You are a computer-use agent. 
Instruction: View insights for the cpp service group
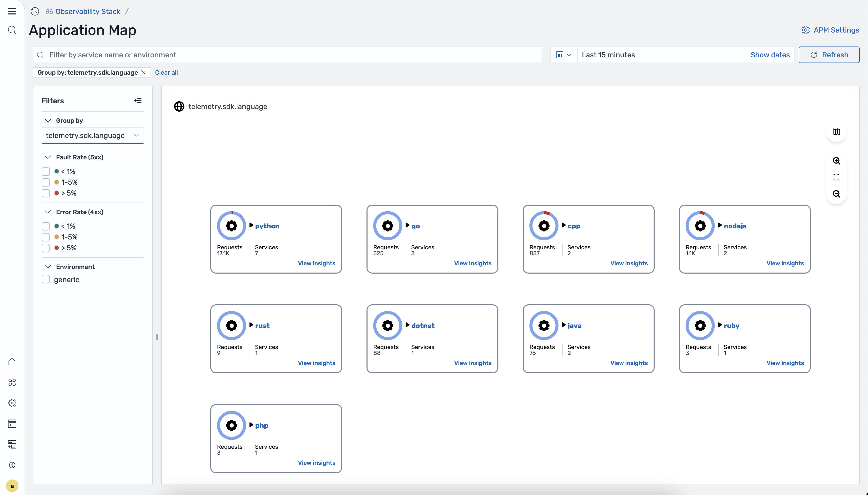coord(628,263)
